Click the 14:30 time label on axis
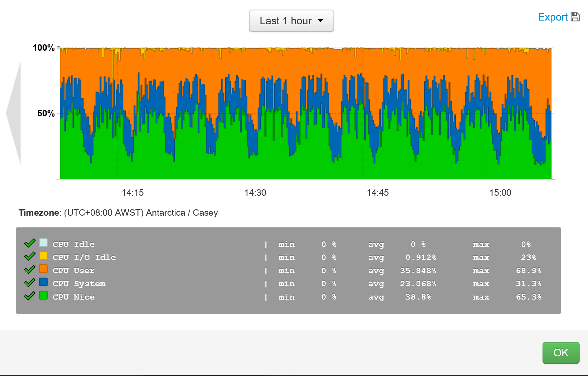The height and width of the screenshot is (376, 588). 255,193
